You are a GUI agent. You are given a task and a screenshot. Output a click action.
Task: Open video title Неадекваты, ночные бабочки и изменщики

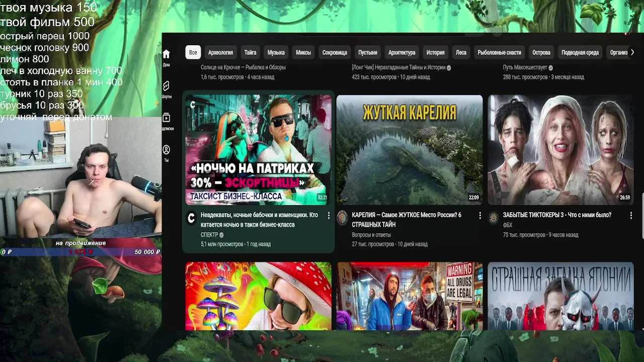tap(259, 220)
